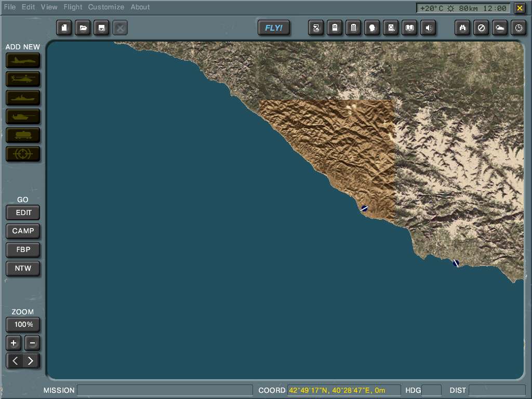Select the airfield marker inside highlighted region
The height and width of the screenshot is (399, 532).
[x=364, y=208]
